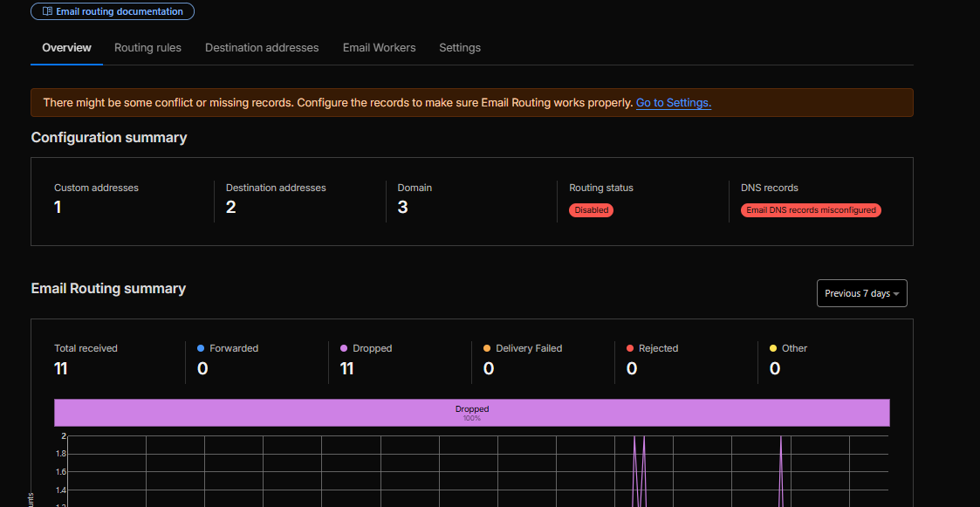Click the Total received label
Viewport: 980px width, 507px height.
(x=86, y=348)
